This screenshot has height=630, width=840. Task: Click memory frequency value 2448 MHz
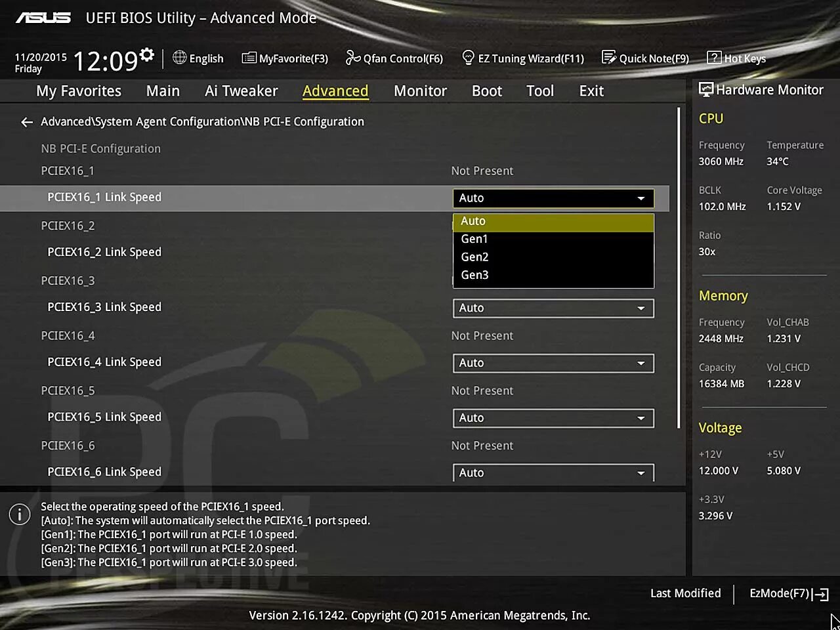pyautogui.click(x=721, y=339)
